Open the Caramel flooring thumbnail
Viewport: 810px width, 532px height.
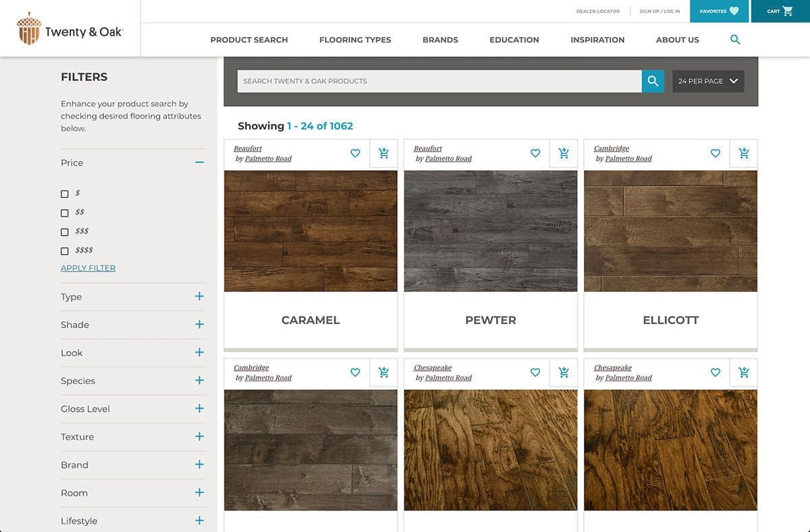tap(310, 231)
